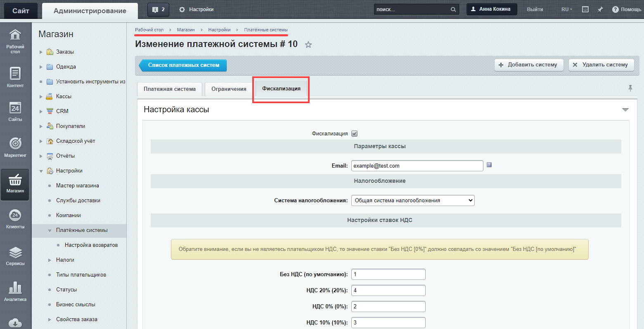Image resolution: width=644 pixels, height=329 pixels.
Task: Expand the Налоги tree arrow
Action: click(x=50, y=260)
